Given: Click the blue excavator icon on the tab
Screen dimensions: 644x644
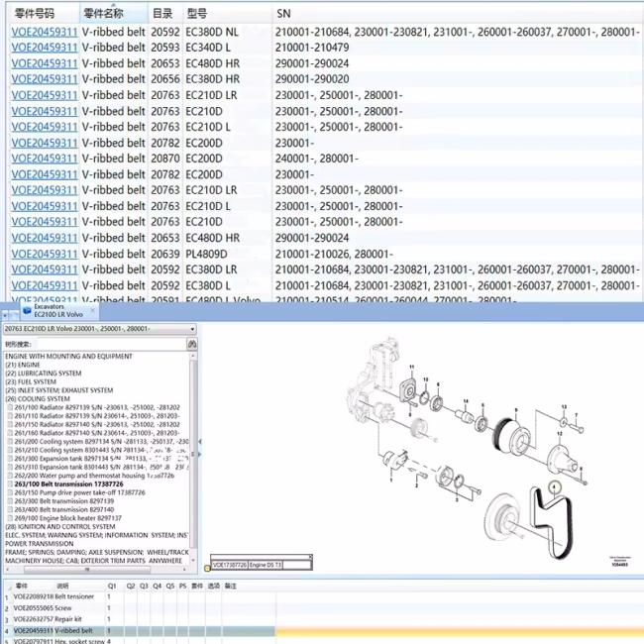Looking at the screenshot, I should click(27, 310).
